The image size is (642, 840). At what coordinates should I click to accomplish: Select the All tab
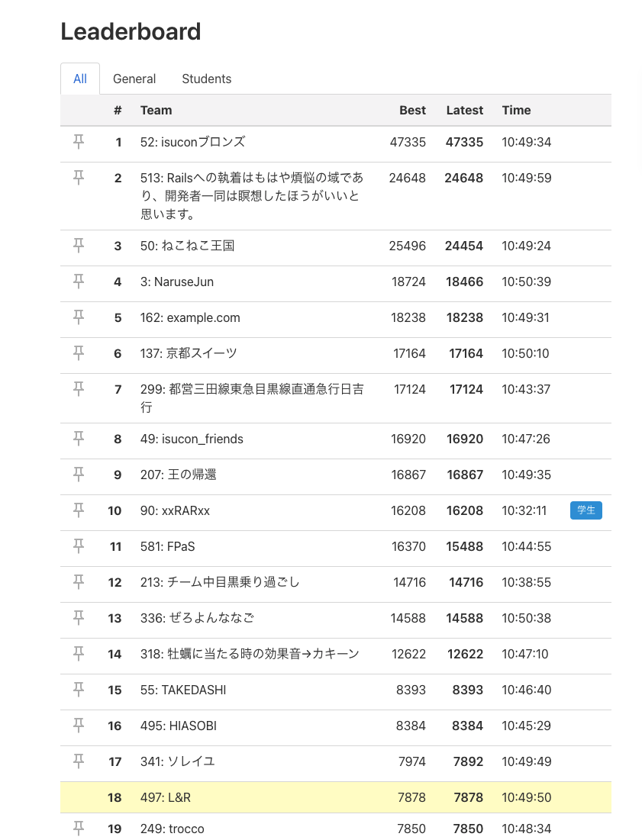(x=80, y=79)
